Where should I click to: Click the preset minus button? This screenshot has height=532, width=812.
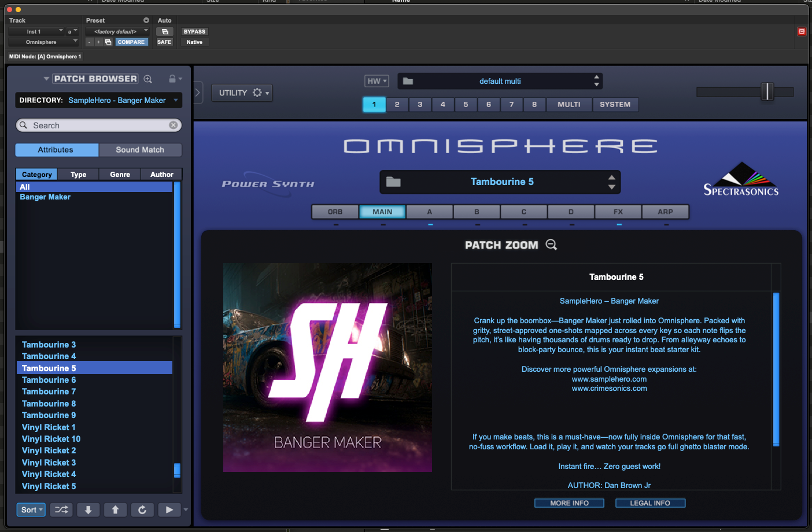[89, 42]
